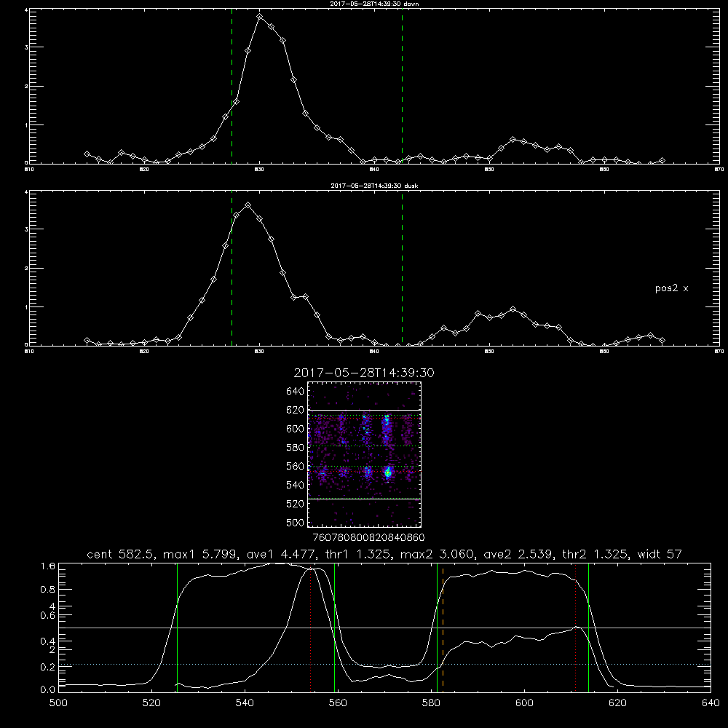Click x-axis label 580 on bottom plot
728x728 pixels.
click(431, 703)
